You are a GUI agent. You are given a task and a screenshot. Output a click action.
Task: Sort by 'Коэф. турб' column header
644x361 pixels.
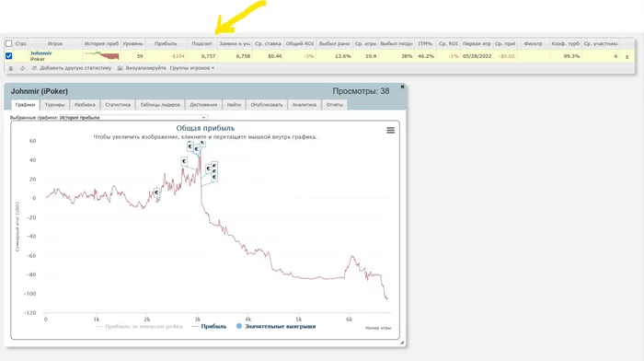pyautogui.click(x=566, y=43)
